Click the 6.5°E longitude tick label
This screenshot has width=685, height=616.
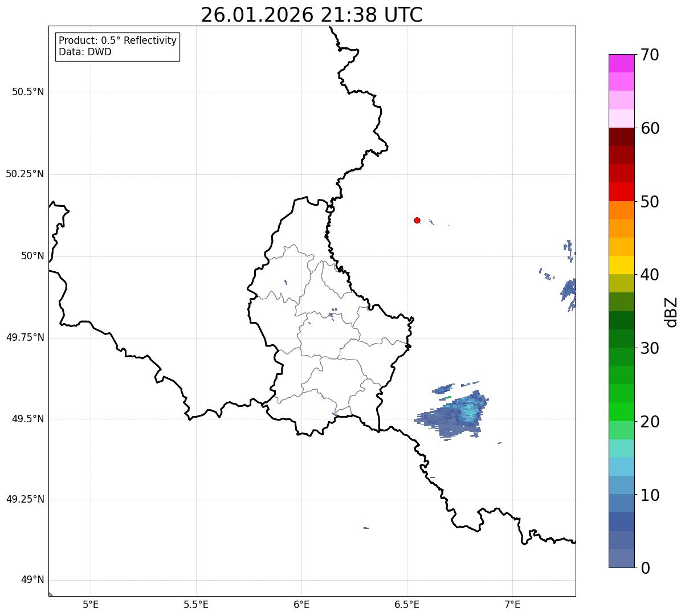[407, 604]
